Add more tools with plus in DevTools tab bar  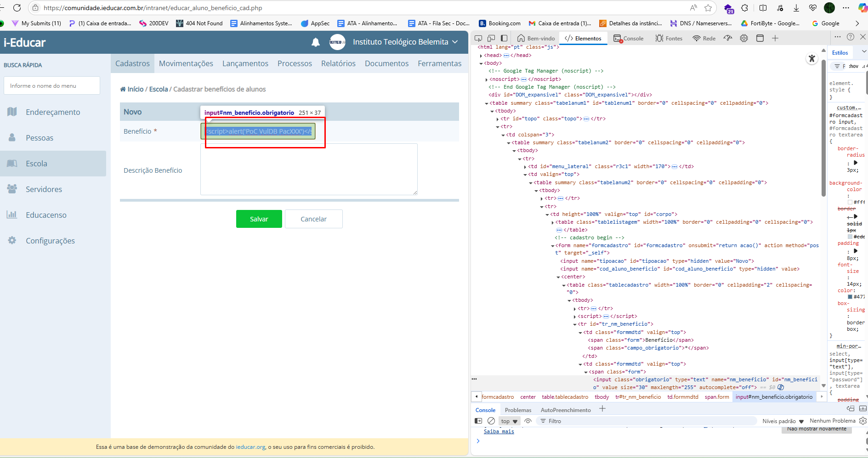[x=775, y=38]
